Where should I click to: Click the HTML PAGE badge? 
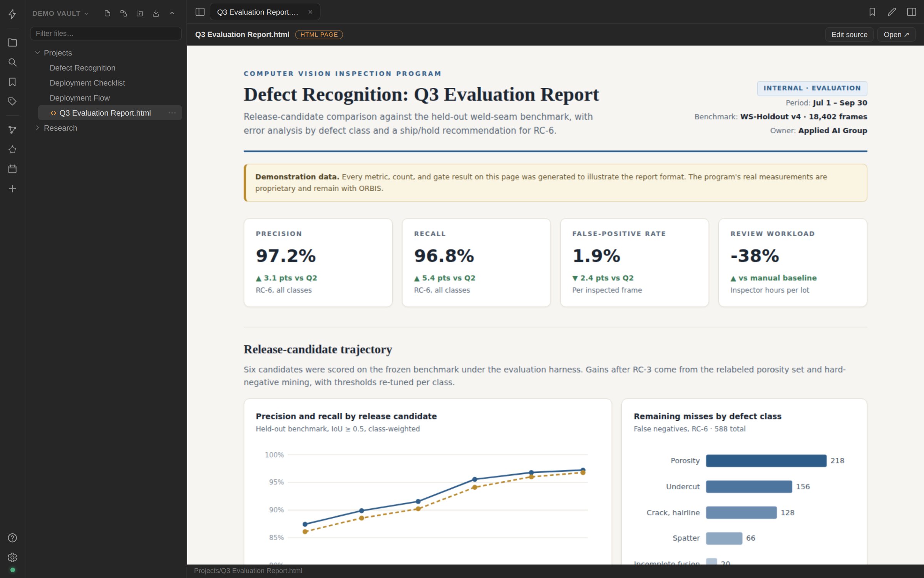pyautogui.click(x=319, y=34)
